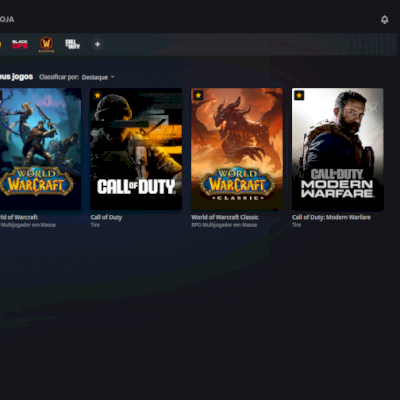400x400 pixels.
Task: Click the RPG Multijogador em Massa text under Classic
Action: [x=224, y=225]
